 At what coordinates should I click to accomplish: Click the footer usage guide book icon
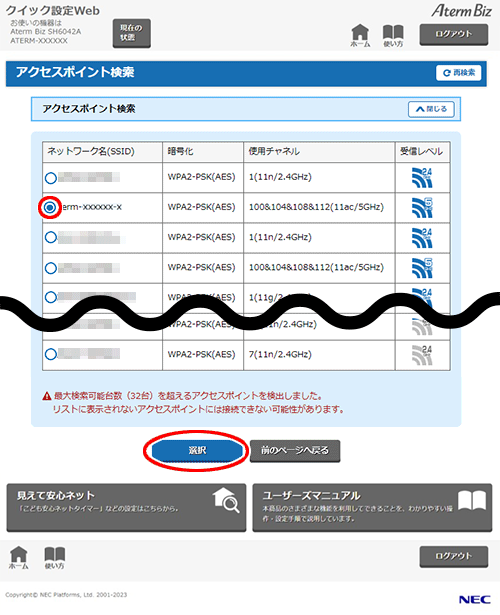tap(55, 558)
